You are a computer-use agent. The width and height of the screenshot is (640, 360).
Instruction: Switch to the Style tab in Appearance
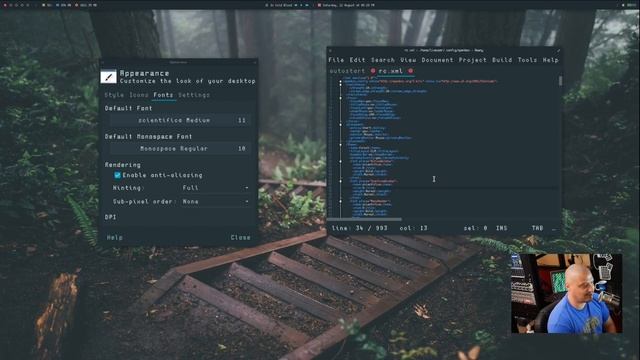click(x=114, y=95)
